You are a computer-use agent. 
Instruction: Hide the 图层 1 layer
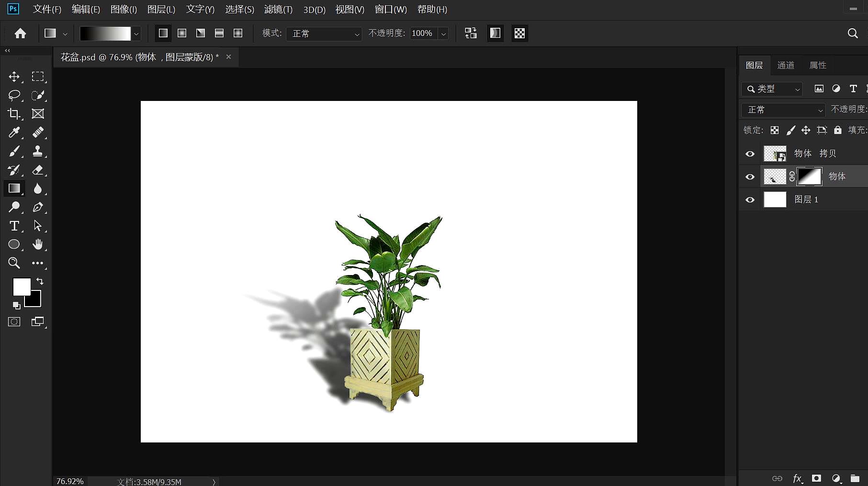click(750, 200)
